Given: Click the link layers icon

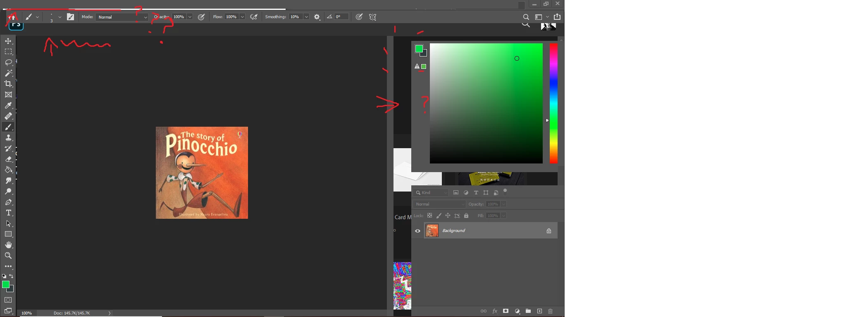Looking at the screenshot, I should [484, 311].
